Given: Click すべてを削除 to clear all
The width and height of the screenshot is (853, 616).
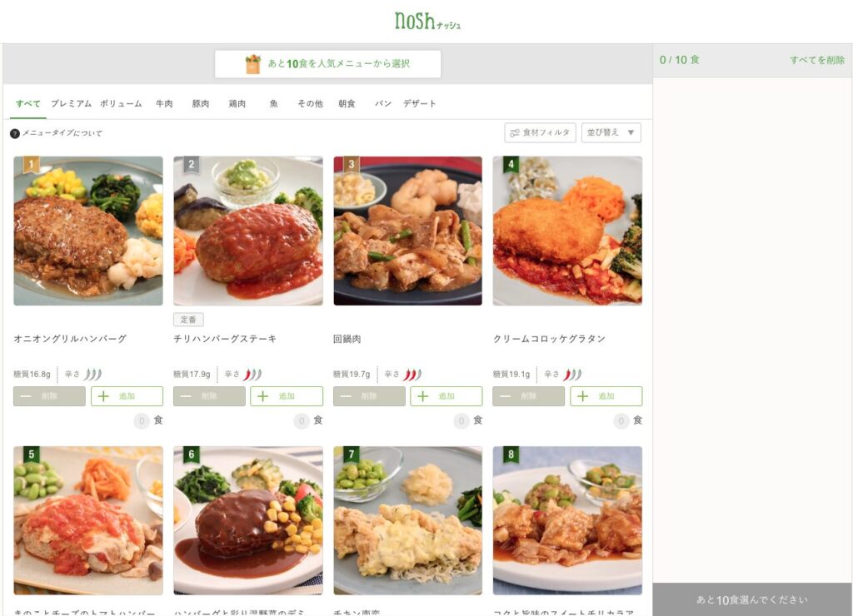Looking at the screenshot, I should [817, 60].
